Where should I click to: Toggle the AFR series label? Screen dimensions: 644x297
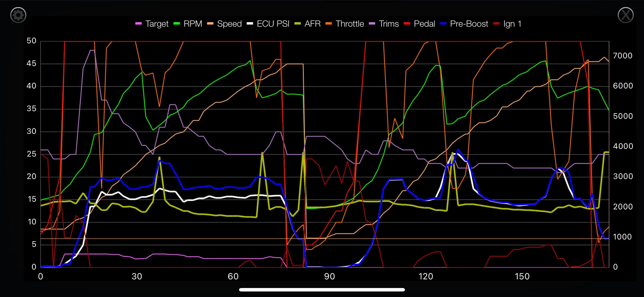[x=313, y=24]
